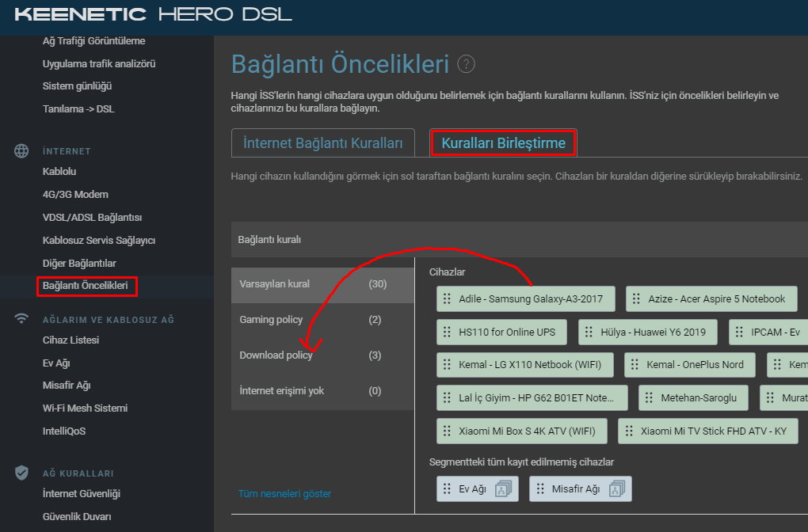The width and height of the screenshot is (808, 532).
Task: Go to Kablolu internet settings
Action: (x=59, y=172)
